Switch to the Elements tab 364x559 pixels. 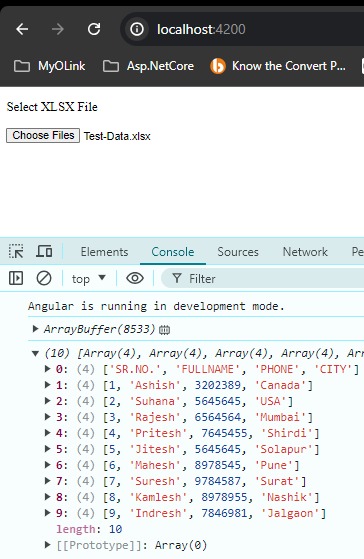[x=104, y=252]
